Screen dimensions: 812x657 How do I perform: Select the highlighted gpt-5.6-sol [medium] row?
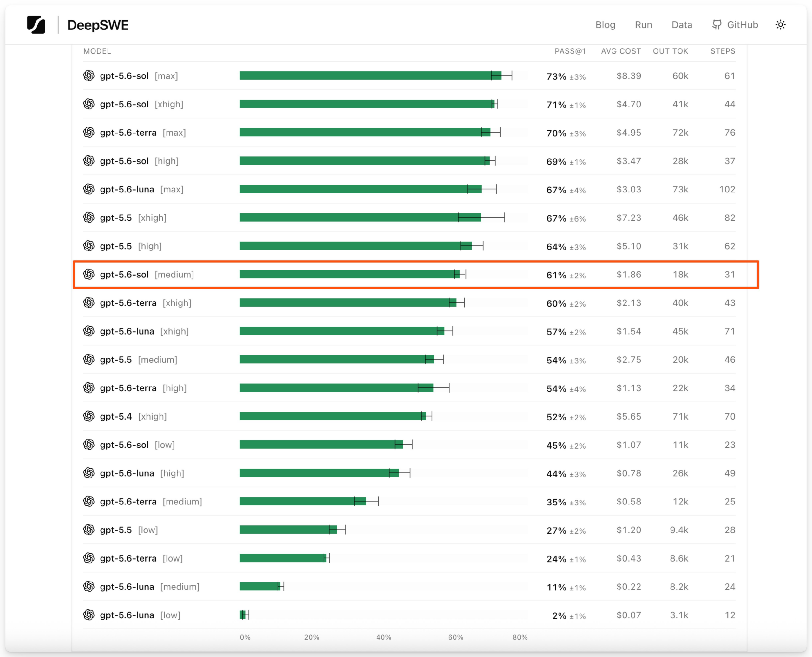point(416,274)
